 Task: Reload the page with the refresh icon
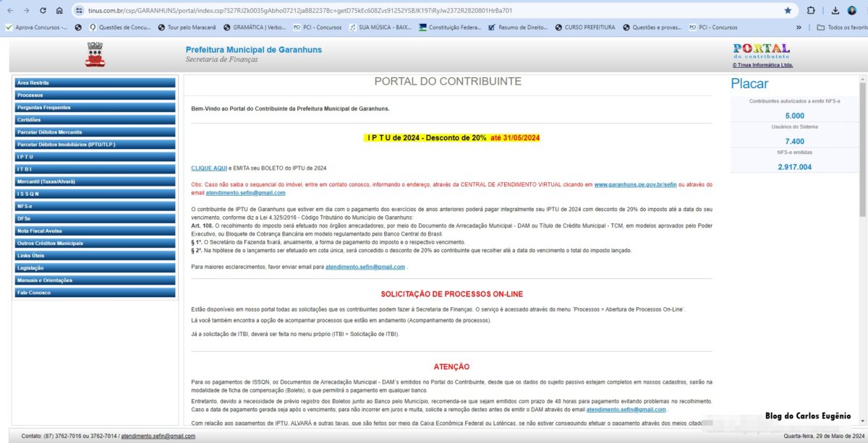(x=43, y=11)
